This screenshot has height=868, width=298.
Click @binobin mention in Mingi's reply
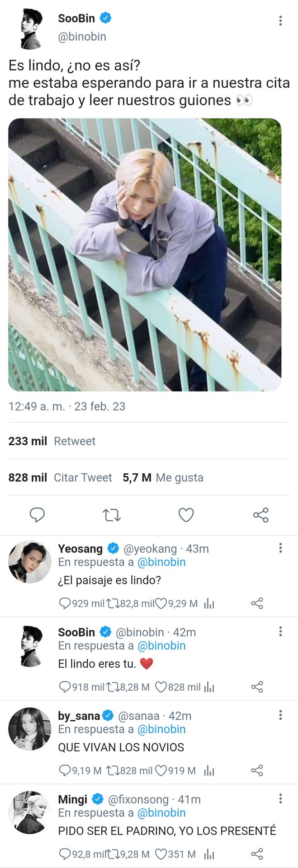pyautogui.click(x=161, y=813)
